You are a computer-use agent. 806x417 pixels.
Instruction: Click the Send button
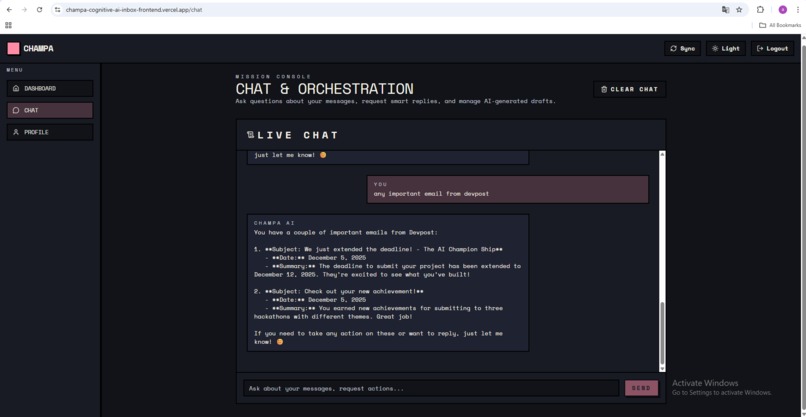(x=641, y=388)
